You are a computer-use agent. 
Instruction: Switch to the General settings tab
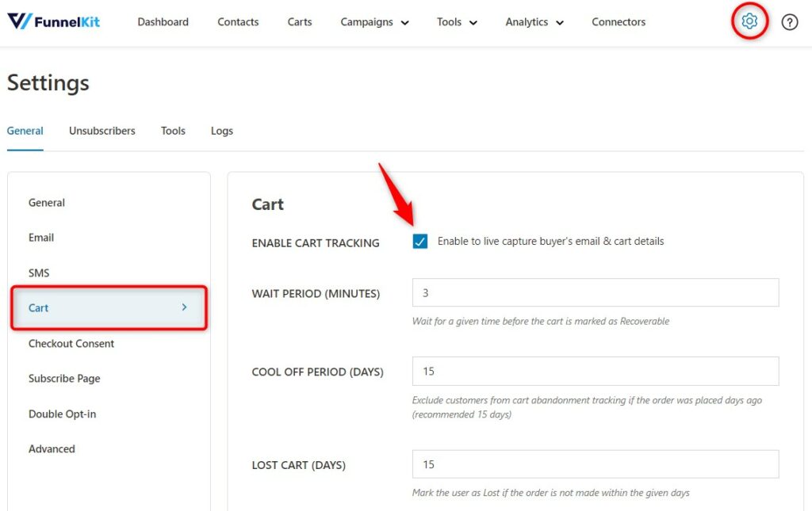pyautogui.click(x=25, y=131)
